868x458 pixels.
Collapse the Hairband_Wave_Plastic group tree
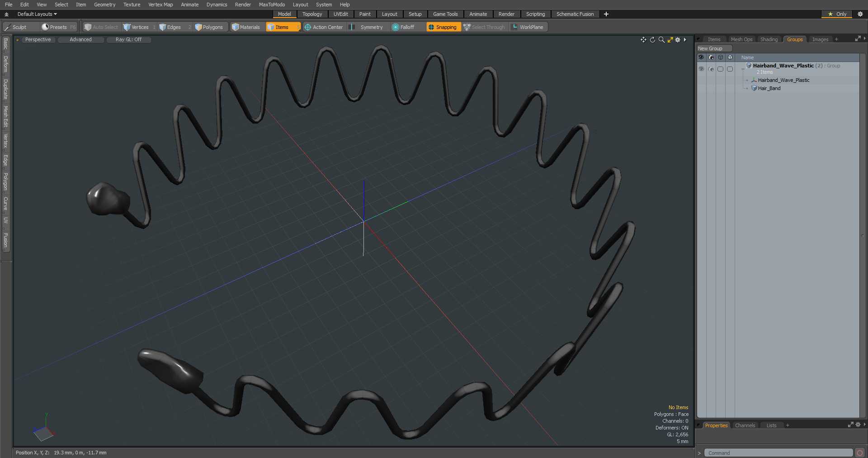tap(743, 69)
